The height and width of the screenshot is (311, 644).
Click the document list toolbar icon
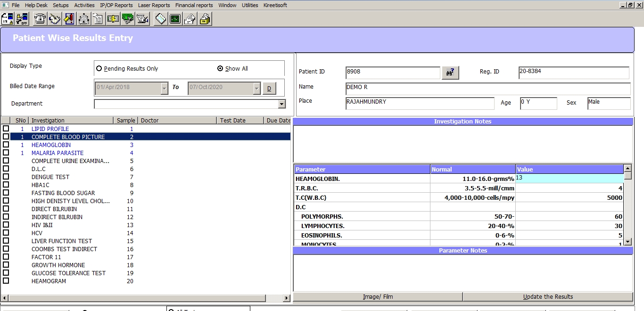tap(98, 19)
